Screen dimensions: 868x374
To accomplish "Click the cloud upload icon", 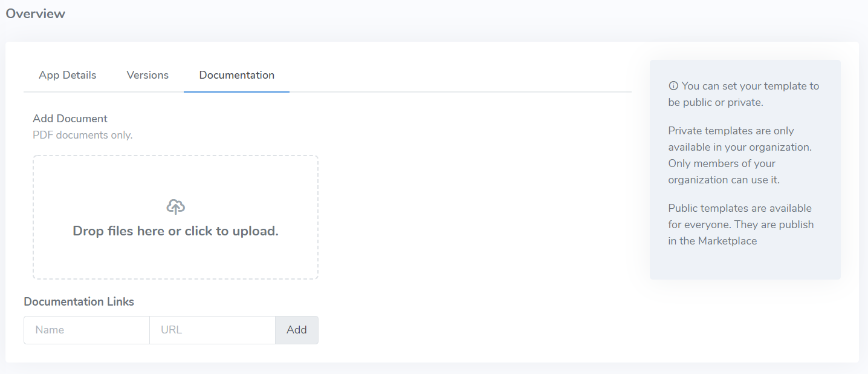I will coord(175,207).
